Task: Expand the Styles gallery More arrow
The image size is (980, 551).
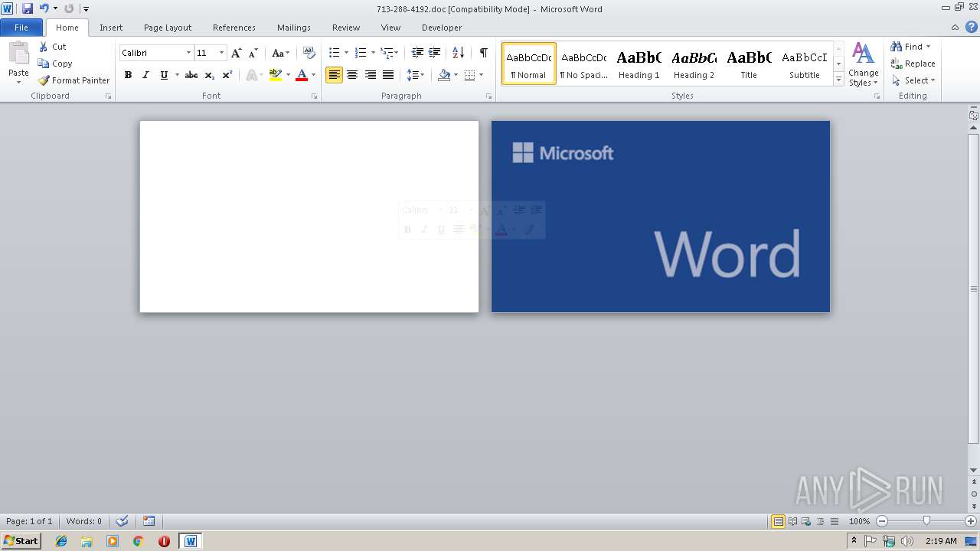Action: 838,80
